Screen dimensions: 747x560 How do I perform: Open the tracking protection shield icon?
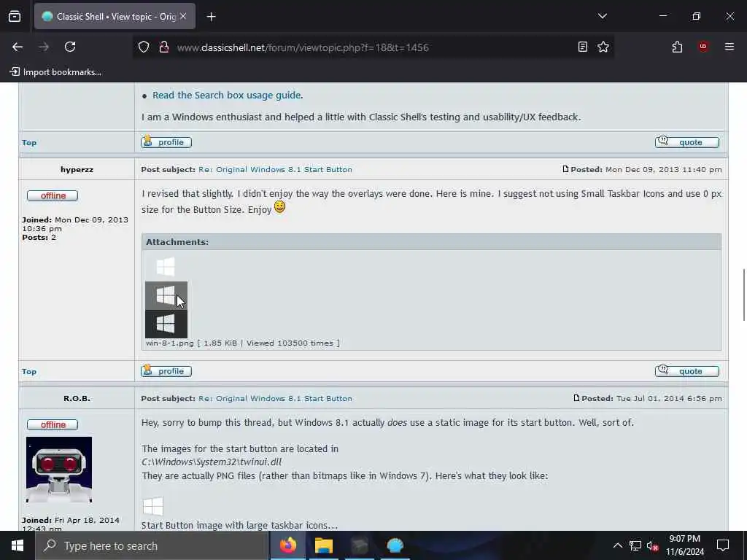click(144, 47)
